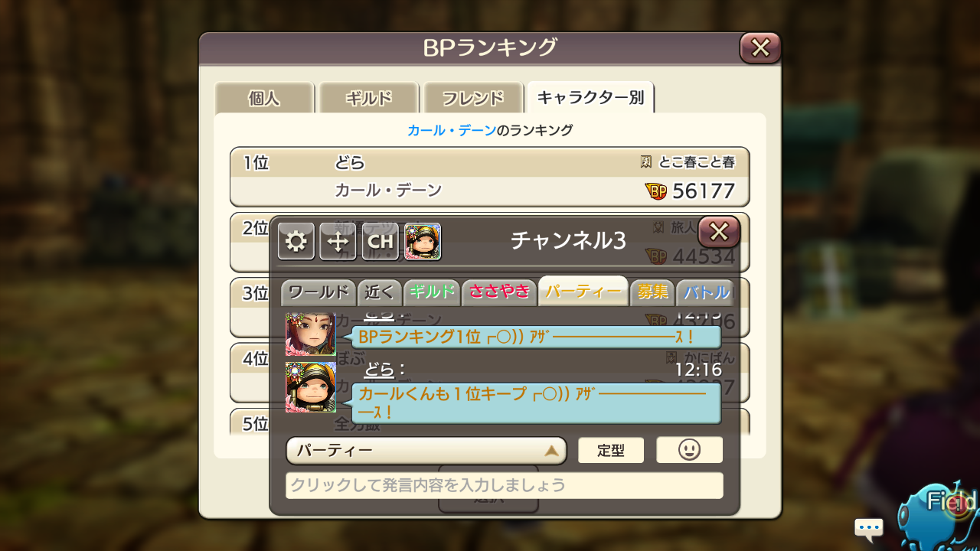980x551 pixels.
Task: Open the フレンド ranking tab
Action: coord(473,98)
